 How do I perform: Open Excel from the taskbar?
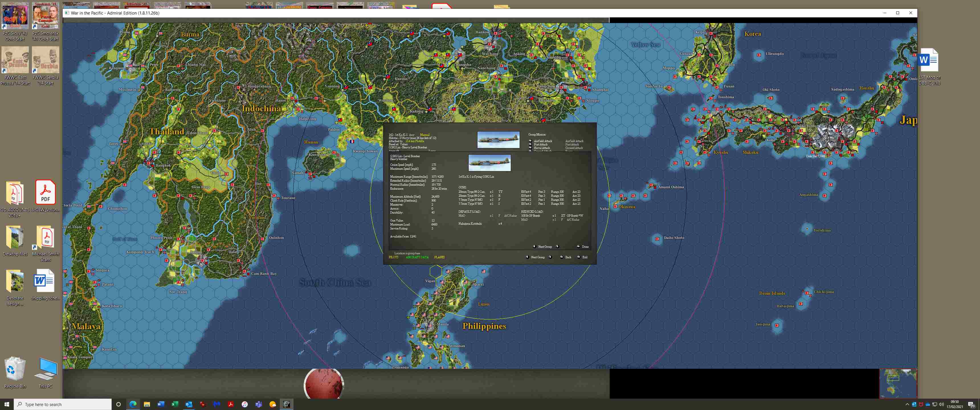click(175, 404)
